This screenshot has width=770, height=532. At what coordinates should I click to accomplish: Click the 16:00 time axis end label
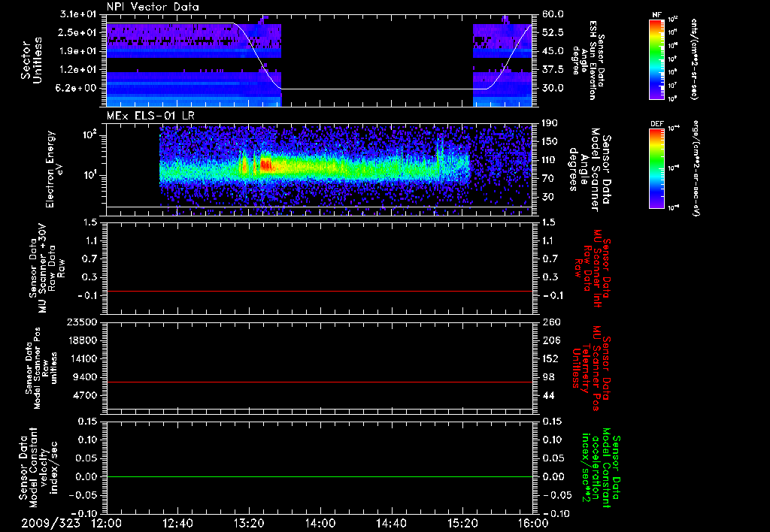click(x=532, y=522)
